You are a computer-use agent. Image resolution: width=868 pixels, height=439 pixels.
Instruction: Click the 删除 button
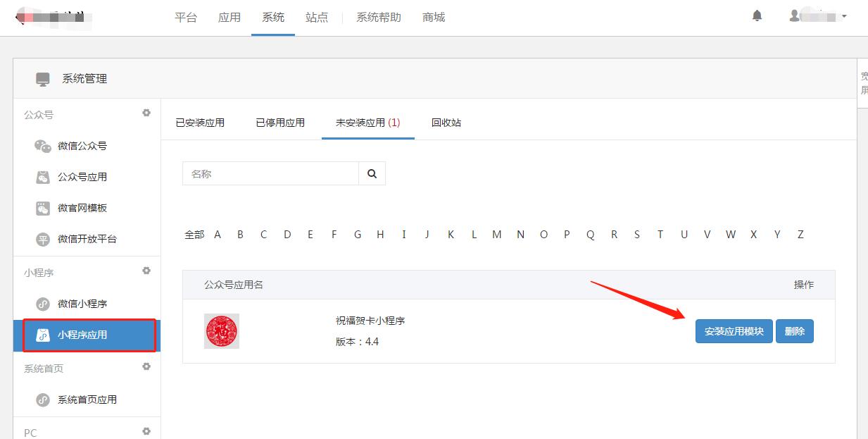coord(794,331)
